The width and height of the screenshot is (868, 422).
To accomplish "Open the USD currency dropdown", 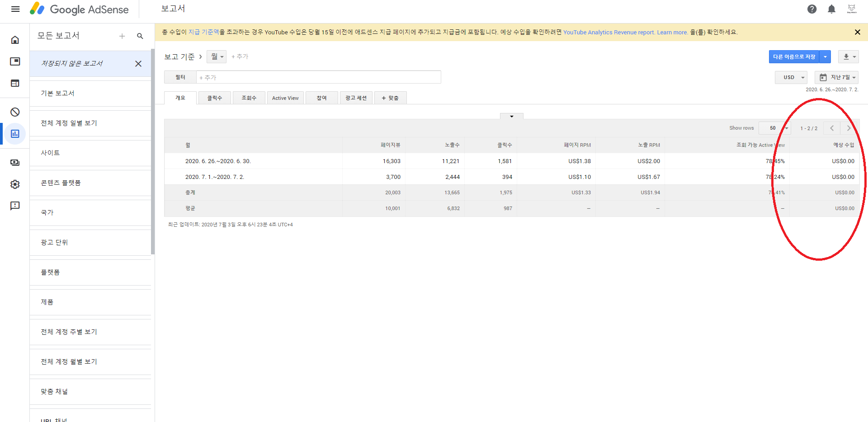I will click(791, 77).
